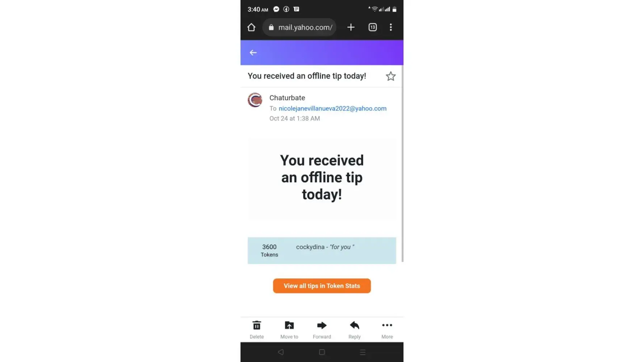
Task: Tap the Android home square button
Action: pyautogui.click(x=322, y=352)
